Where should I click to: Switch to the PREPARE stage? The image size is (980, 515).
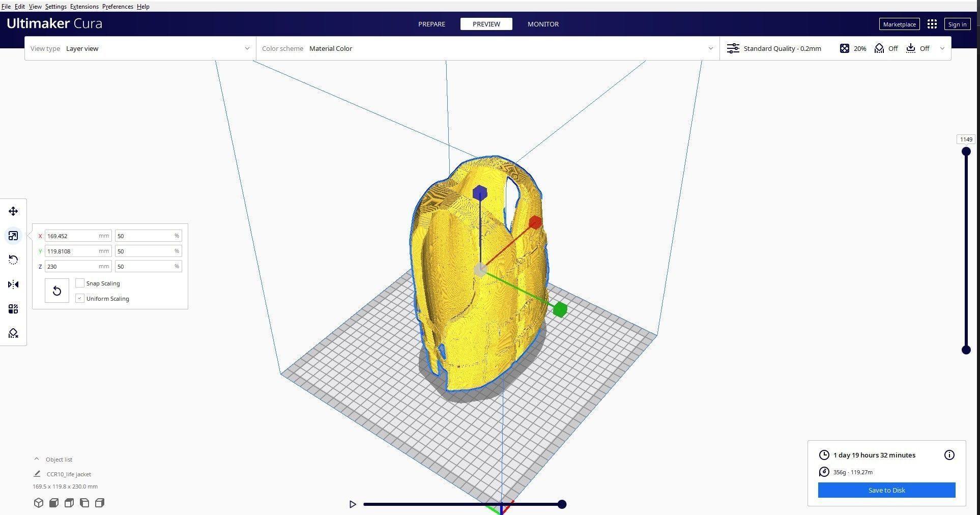[431, 24]
